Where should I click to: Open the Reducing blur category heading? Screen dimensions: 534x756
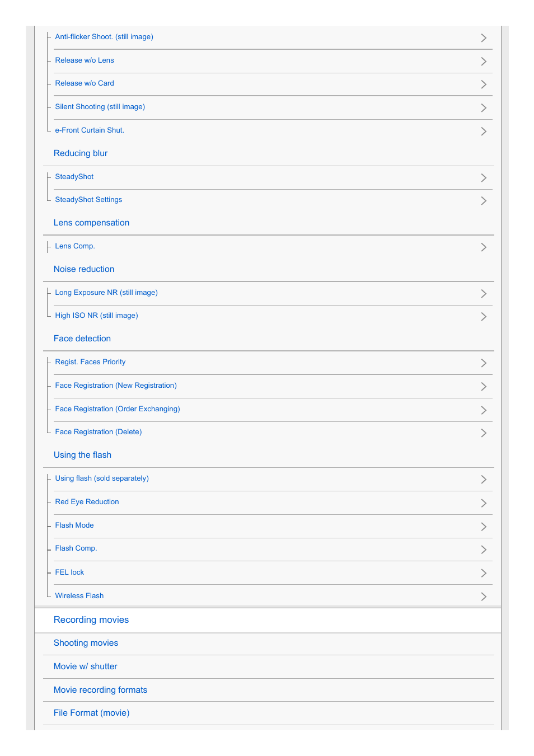point(81,153)
